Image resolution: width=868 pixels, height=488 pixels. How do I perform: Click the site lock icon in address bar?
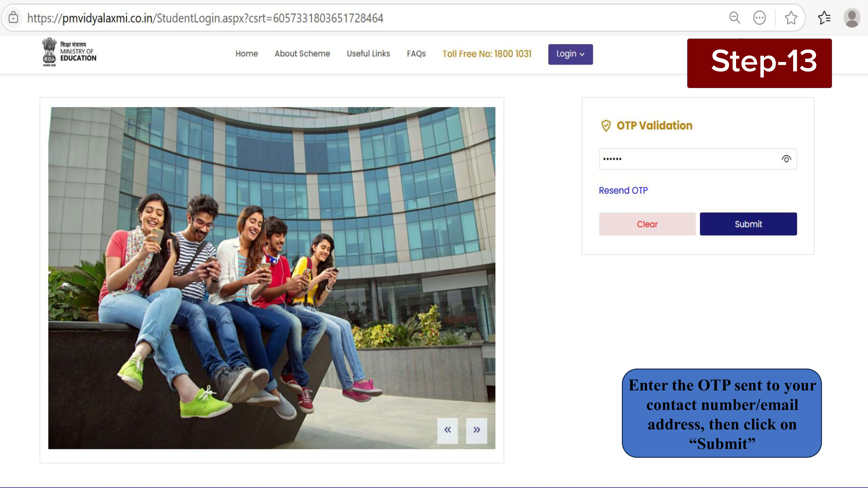click(13, 18)
